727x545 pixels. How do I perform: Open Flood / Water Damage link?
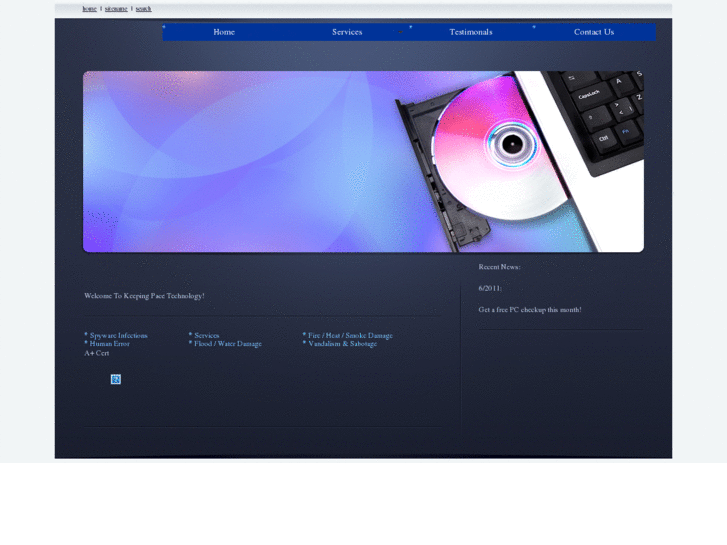228,344
